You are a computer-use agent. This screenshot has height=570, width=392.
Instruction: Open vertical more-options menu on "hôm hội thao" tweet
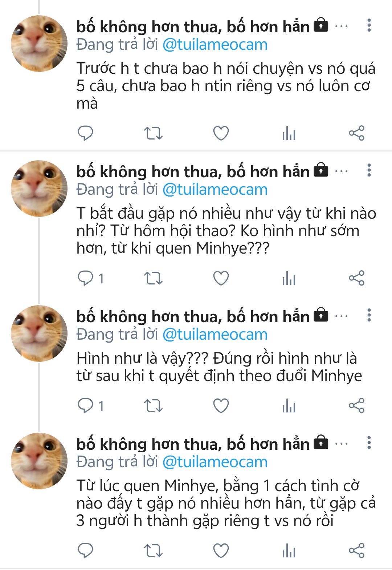pos(369,170)
